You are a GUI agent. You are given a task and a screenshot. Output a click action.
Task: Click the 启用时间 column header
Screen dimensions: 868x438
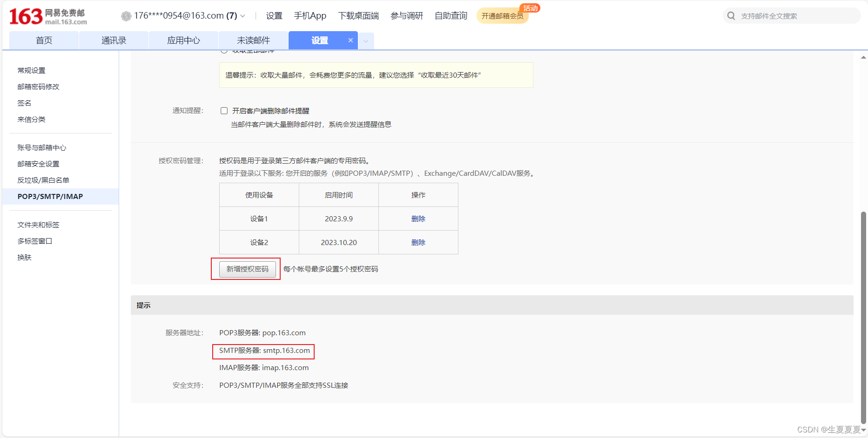339,195
